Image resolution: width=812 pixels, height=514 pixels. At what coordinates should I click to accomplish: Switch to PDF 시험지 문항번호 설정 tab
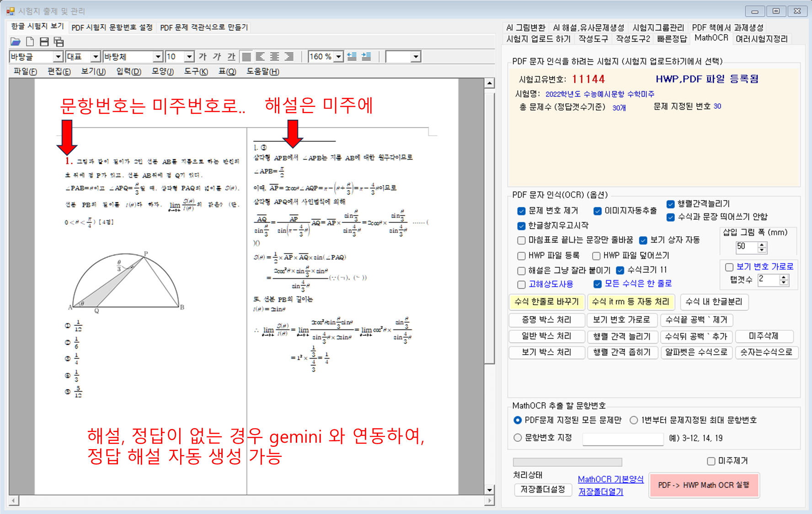[112, 27]
